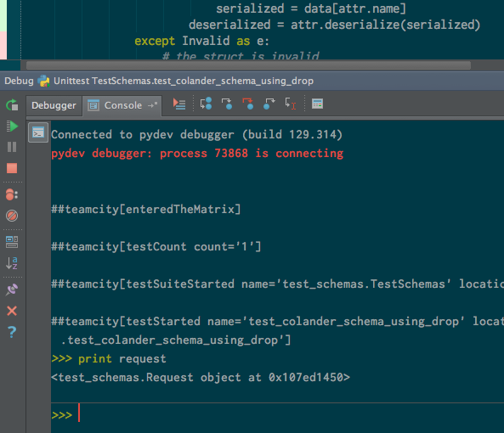
Task: Click the Step Over icon
Action: (206, 104)
